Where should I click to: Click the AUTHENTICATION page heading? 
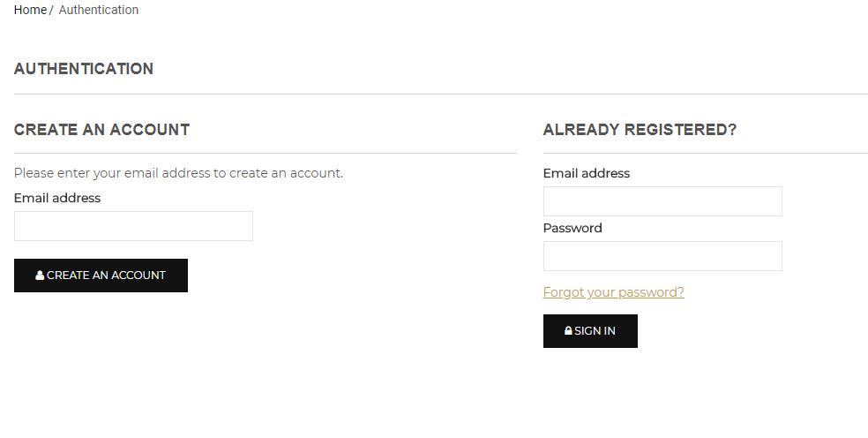(x=84, y=69)
